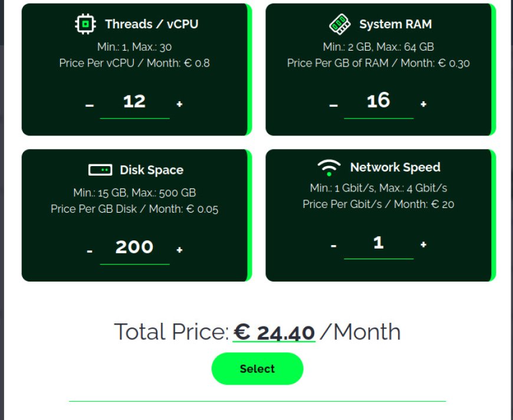Click the disk drive icon
Screen dimensions: 513x420
pos(100,170)
